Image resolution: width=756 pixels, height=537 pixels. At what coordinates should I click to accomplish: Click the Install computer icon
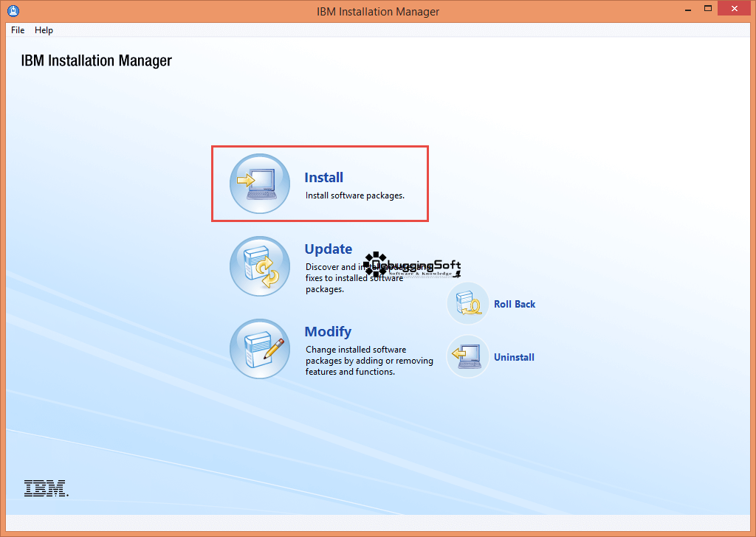pos(260,184)
